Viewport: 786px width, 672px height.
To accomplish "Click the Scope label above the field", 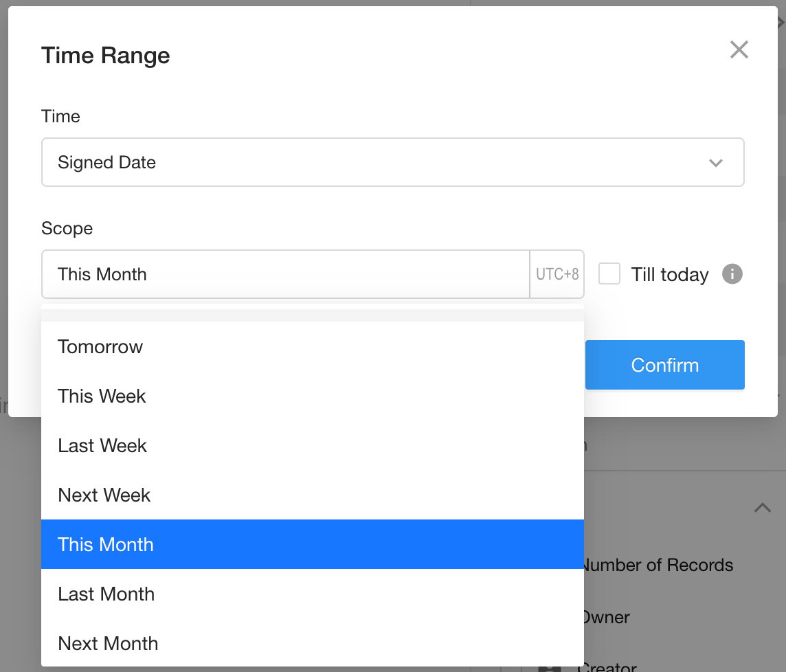I will point(67,228).
